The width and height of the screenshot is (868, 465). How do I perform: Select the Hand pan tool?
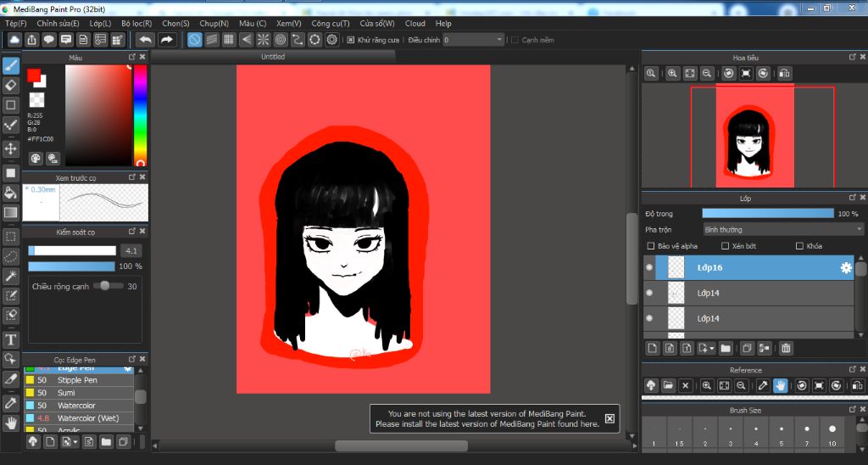pyautogui.click(x=10, y=423)
